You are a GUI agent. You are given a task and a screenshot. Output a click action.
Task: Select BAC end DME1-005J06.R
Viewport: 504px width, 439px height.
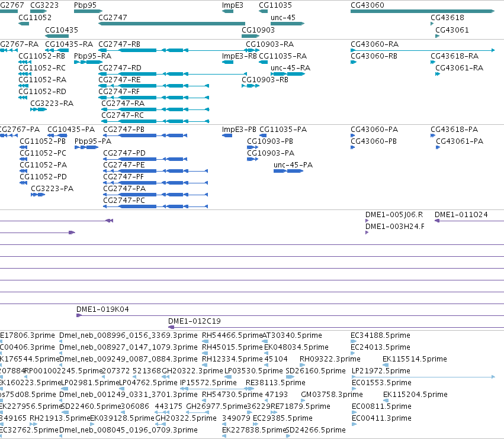[394, 215]
